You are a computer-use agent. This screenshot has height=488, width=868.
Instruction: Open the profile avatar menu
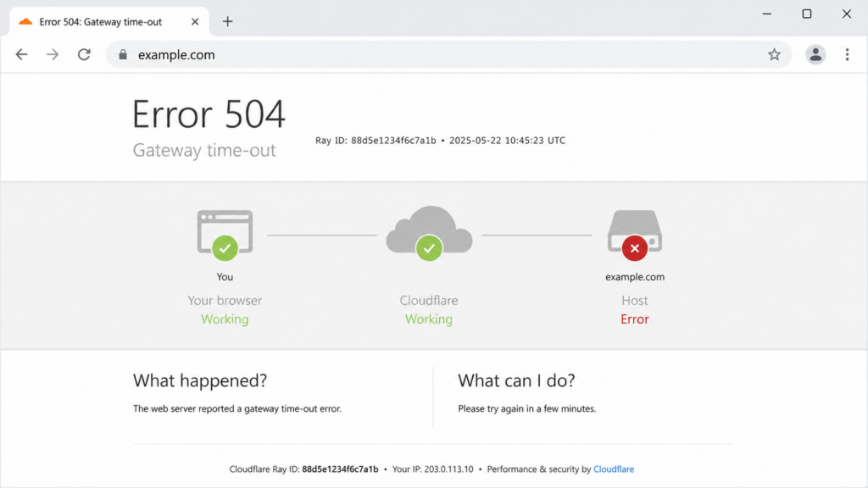pos(815,54)
